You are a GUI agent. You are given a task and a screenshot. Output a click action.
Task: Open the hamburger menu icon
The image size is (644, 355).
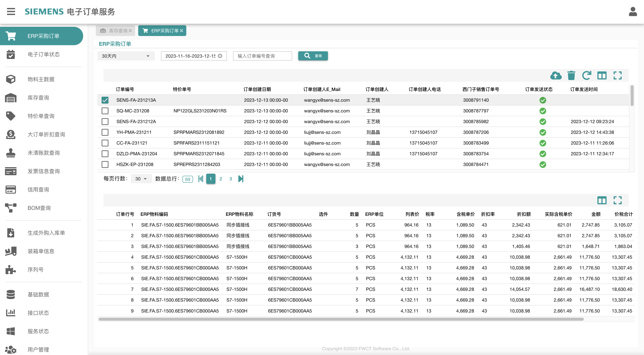coord(11,11)
